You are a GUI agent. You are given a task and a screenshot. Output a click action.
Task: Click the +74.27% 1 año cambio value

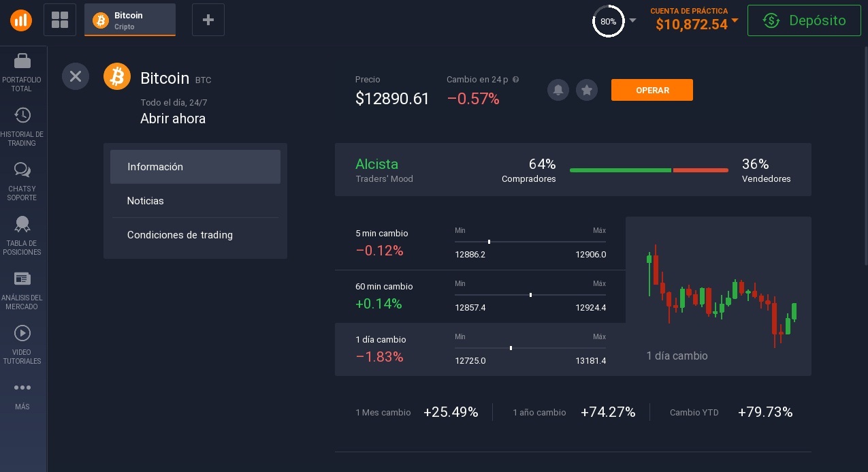click(608, 412)
